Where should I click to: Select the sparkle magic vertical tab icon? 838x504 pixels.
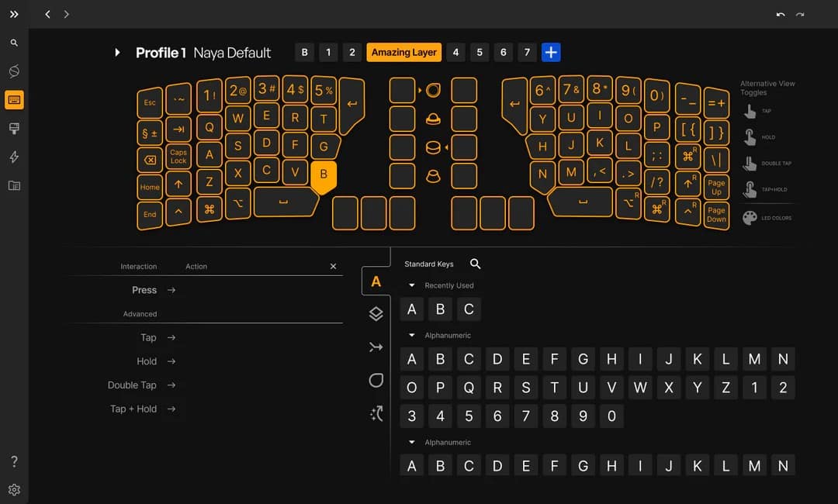[376, 413]
